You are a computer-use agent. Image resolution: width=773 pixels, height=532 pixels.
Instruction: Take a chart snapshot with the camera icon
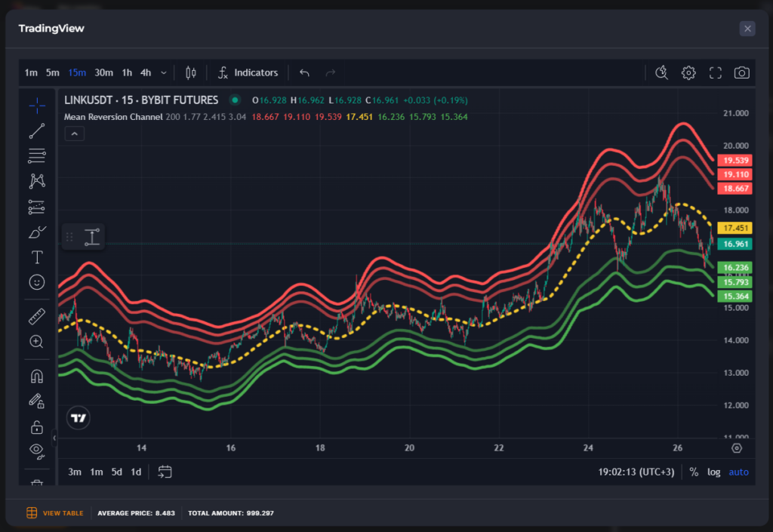(741, 72)
